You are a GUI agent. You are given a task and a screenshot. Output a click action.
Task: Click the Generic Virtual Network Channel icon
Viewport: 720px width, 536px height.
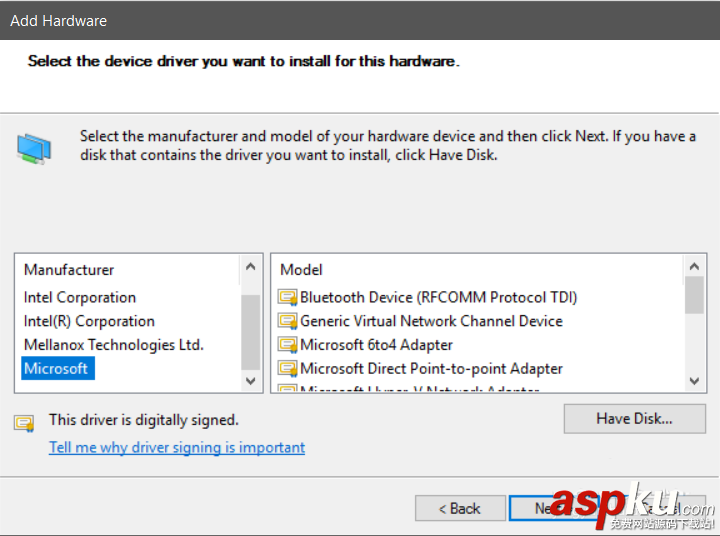click(288, 321)
